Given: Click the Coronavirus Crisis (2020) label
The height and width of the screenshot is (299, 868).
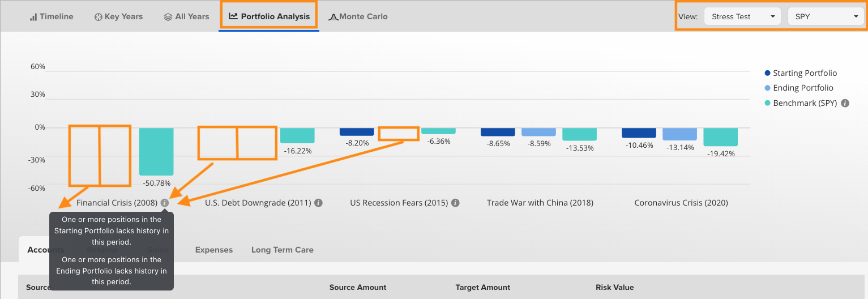Looking at the screenshot, I should coord(681,203).
